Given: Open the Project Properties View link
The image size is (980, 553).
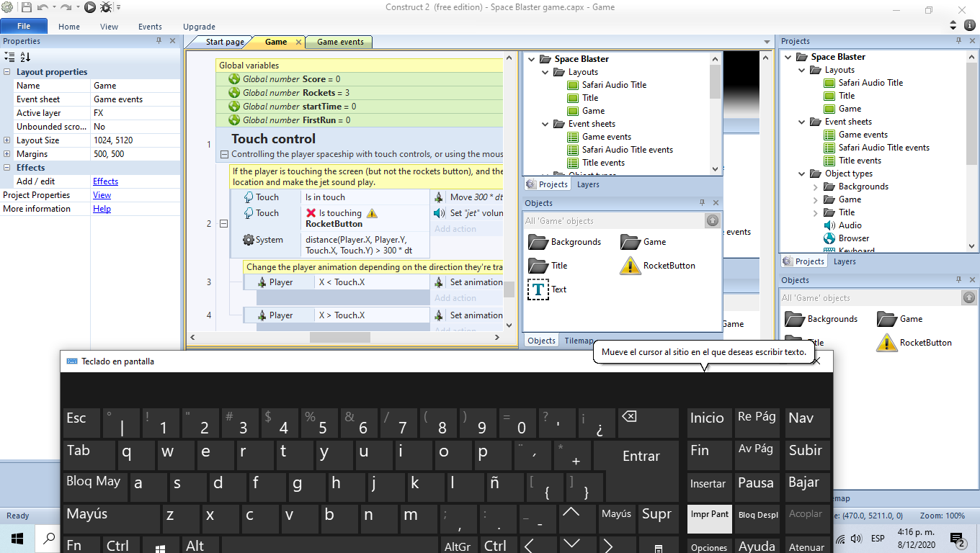Looking at the screenshot, I should [x=102, y=195].
